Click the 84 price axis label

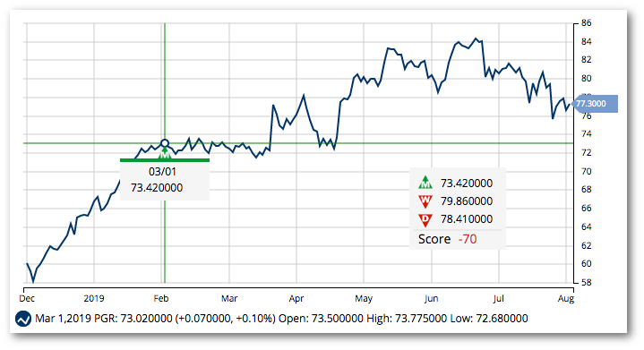587,41
